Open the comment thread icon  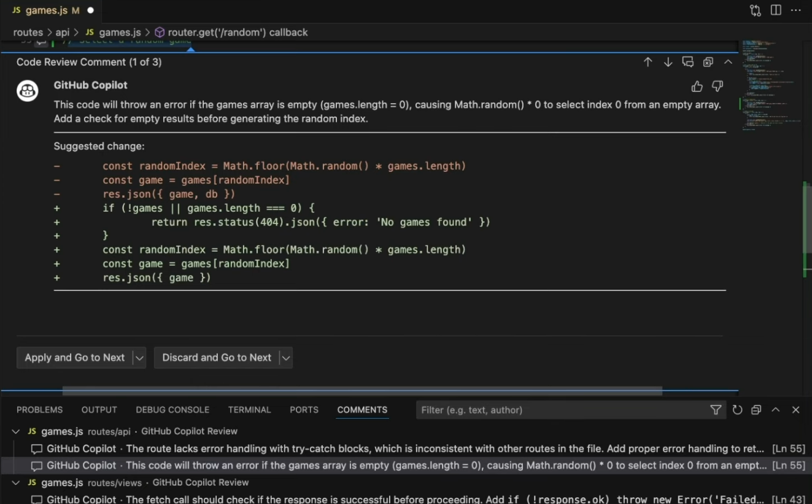(688, 61)
